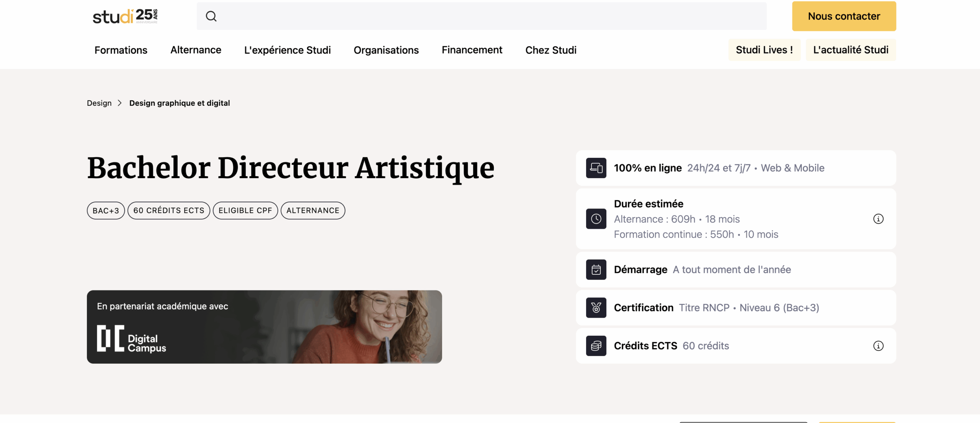
Task: Click the ELIGIBLE CPF tag
Action: point(245,211)
